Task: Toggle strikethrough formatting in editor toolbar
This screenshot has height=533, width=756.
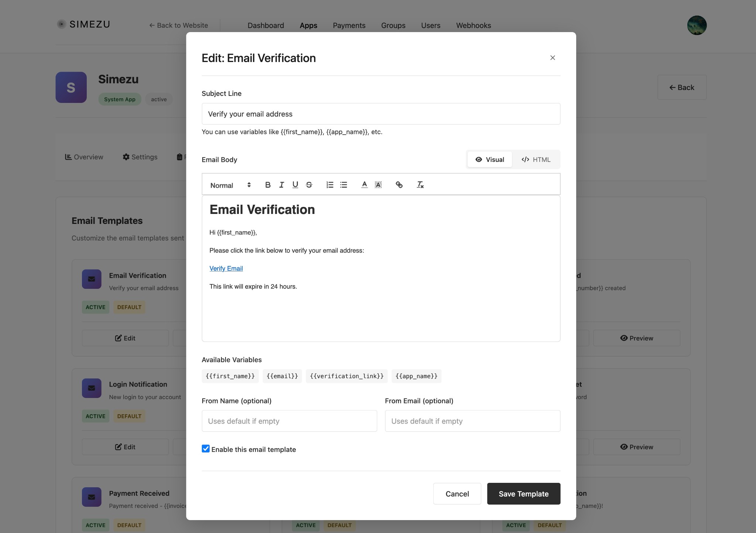Action: [309, 185]
